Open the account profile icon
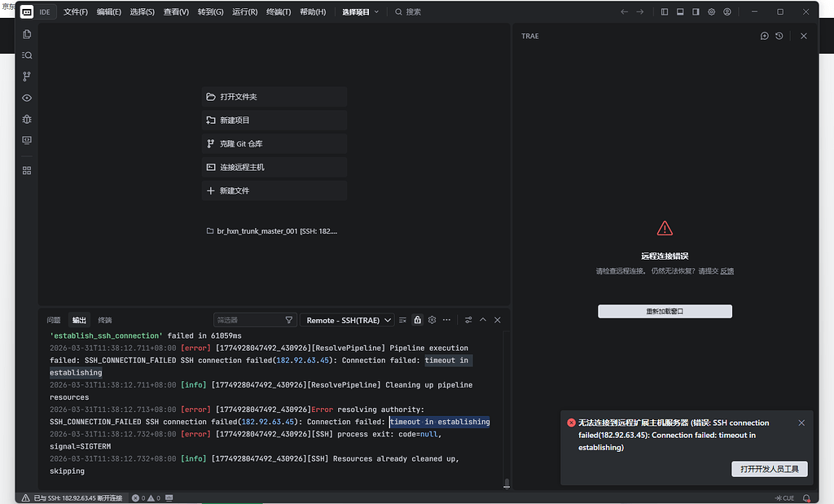 pyautogui.click(x=727, y=11)
